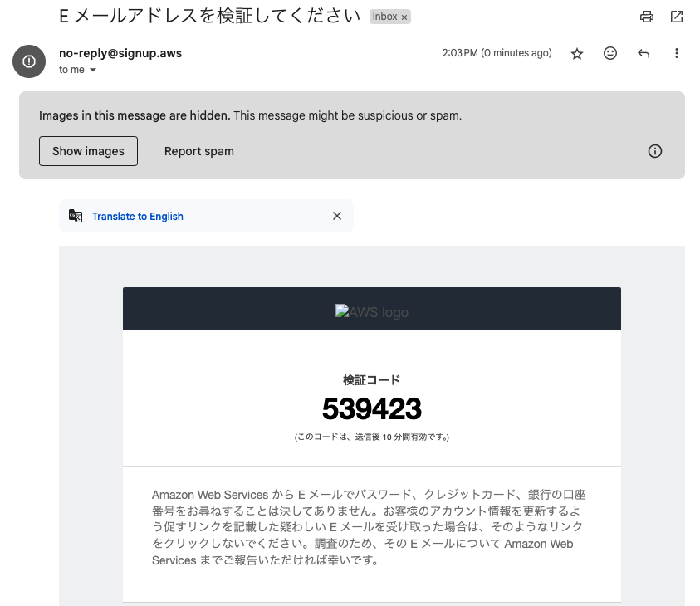700x606 pixels.
Task: Print this email using the printer icon
Action: tap(646, 17)
